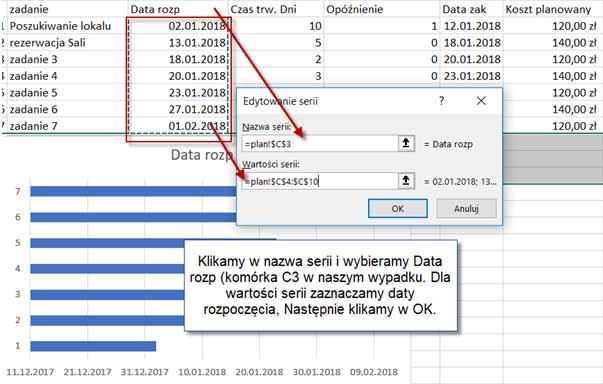Click axis label 09.02.2018
Viewport: 603px width, 384px height.
coord(374,372)
